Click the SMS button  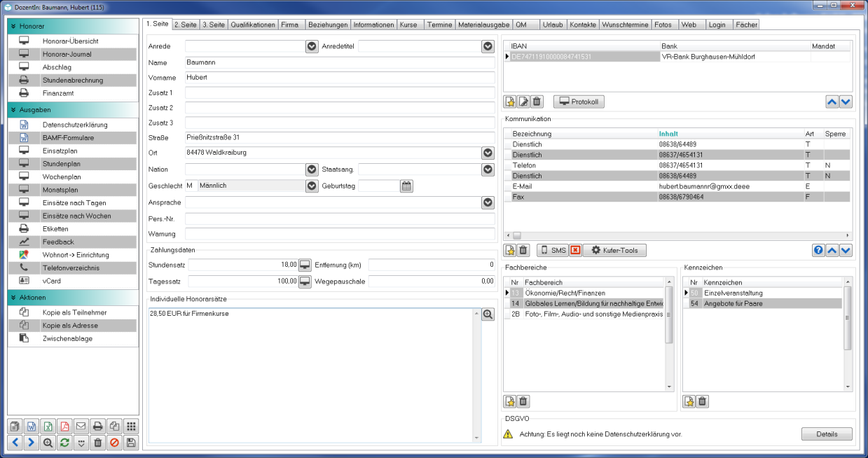coord(553,250)
